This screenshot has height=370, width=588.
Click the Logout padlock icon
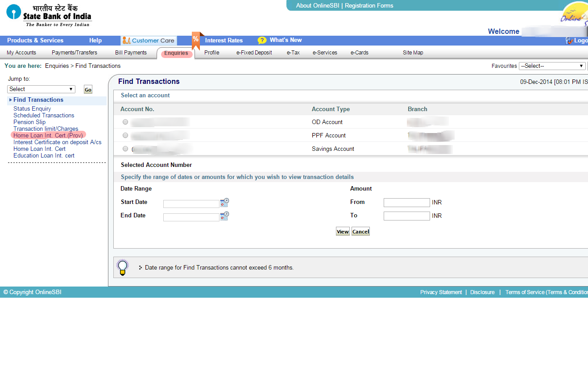coord(569,40)
